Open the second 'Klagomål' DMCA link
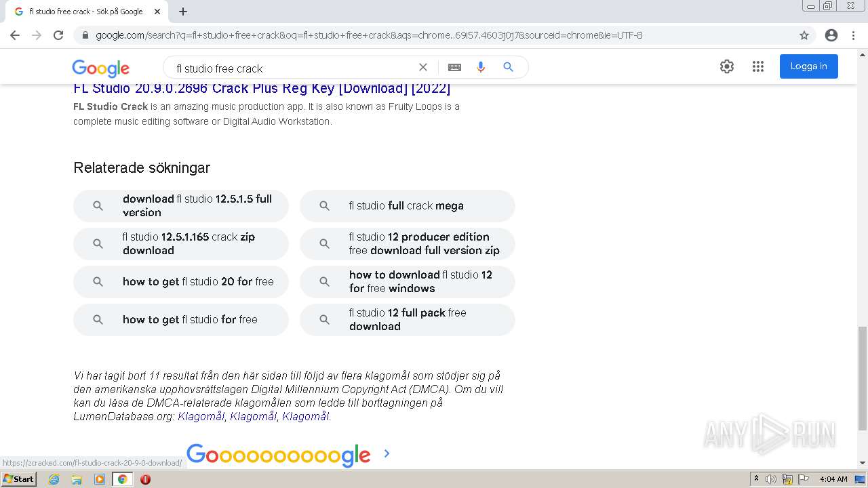This screenshot has width=868, height=488. point(253,417)
